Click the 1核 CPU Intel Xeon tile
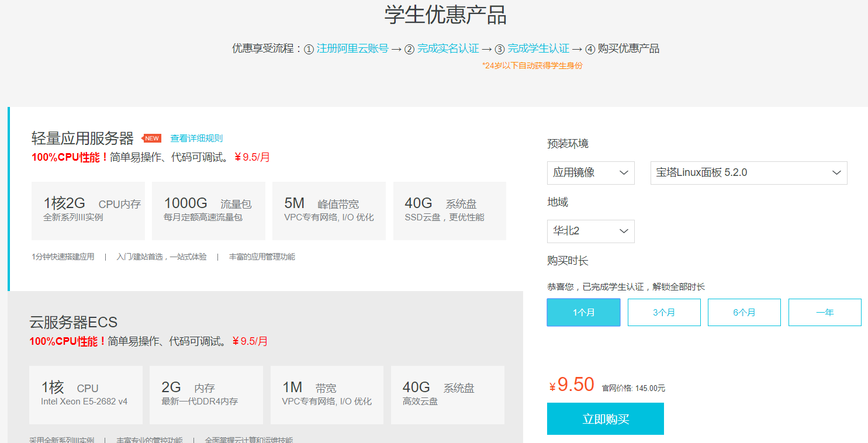The image size is (868, 443). [x=86, y=395]
